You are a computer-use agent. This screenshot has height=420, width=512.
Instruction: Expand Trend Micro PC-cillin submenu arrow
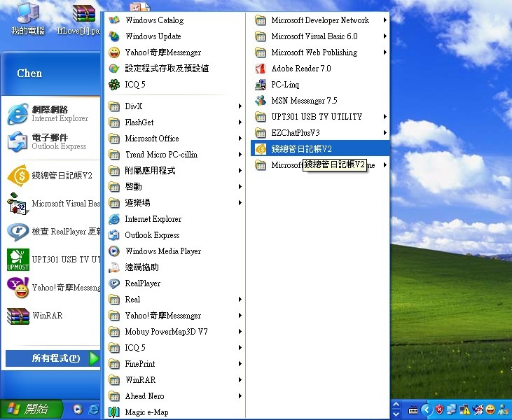click(240, 155)
